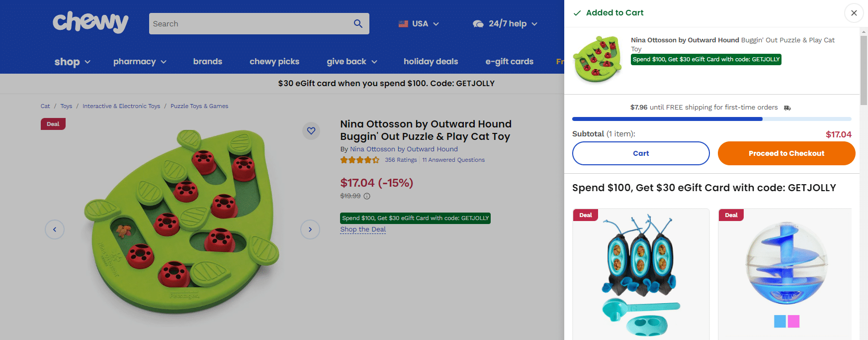View the Cart
Image resolution: width=868 pixels, height=340 pixels.
pos(640,153)
